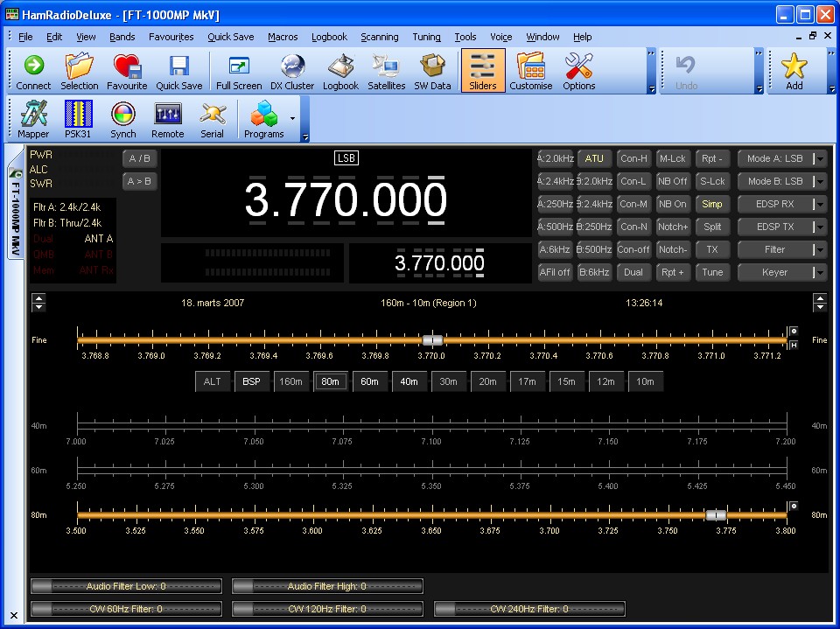840x629 pixels.
Task: Open the Satellites tool
Action: pyautogui.click(x=386, y=71)
